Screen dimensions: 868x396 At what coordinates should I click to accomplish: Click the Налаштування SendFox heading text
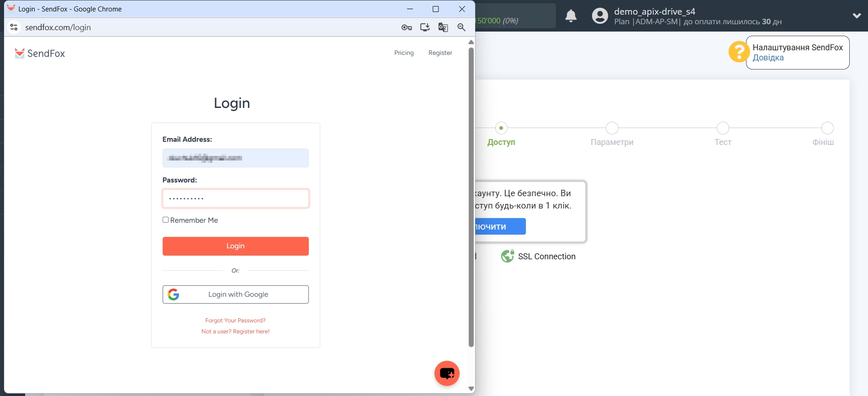tap(798, 48)
